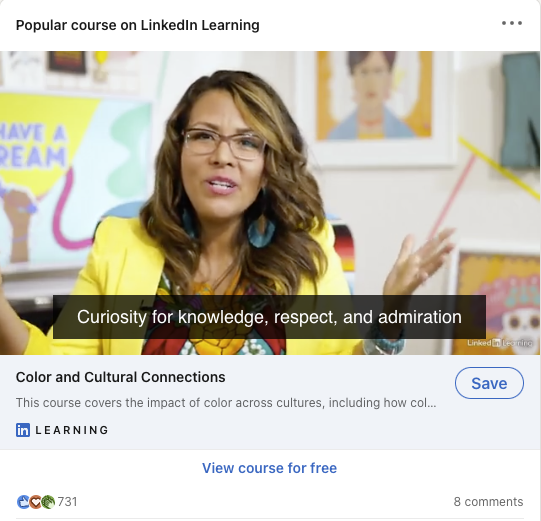This screenshot has height=521, width=541.
Task: Open the Color and Cultural Connections course title
Action: point(120,377)
